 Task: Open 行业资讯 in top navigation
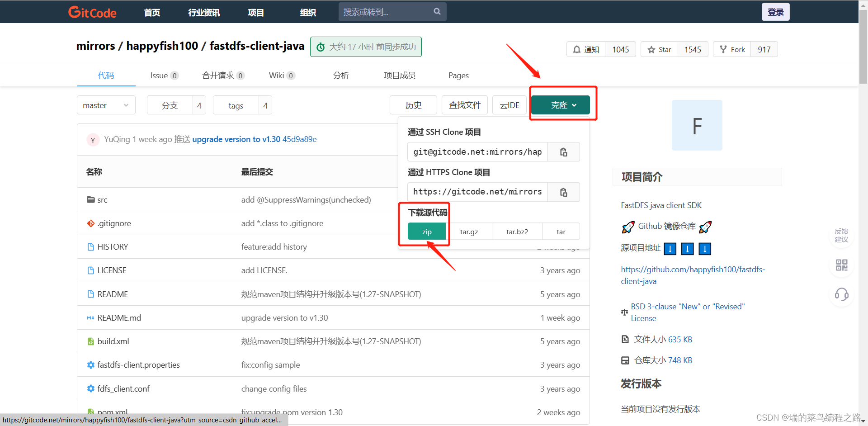(204, 13)
